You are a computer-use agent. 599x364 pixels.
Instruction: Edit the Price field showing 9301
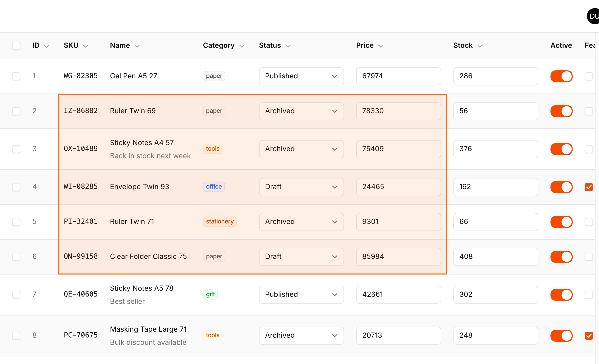[398, 222]
